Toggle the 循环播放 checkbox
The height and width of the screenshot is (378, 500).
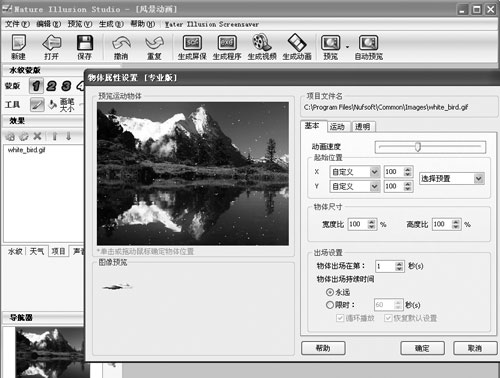340,318
